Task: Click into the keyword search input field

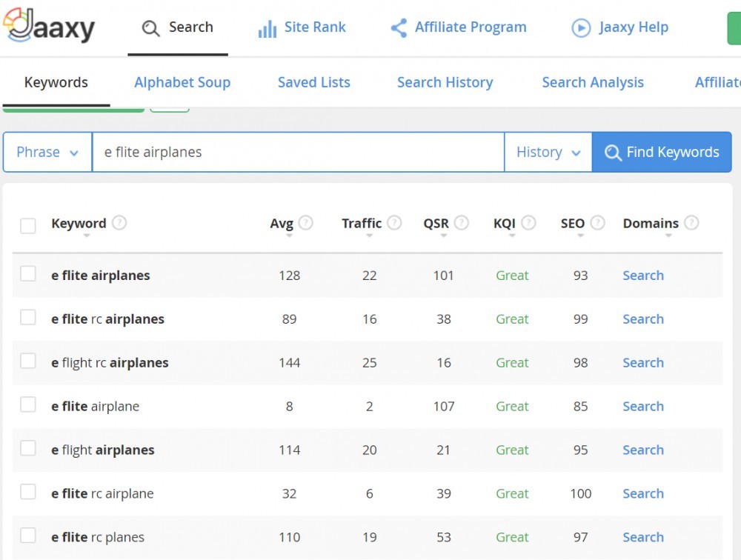Action: [298, 152]
